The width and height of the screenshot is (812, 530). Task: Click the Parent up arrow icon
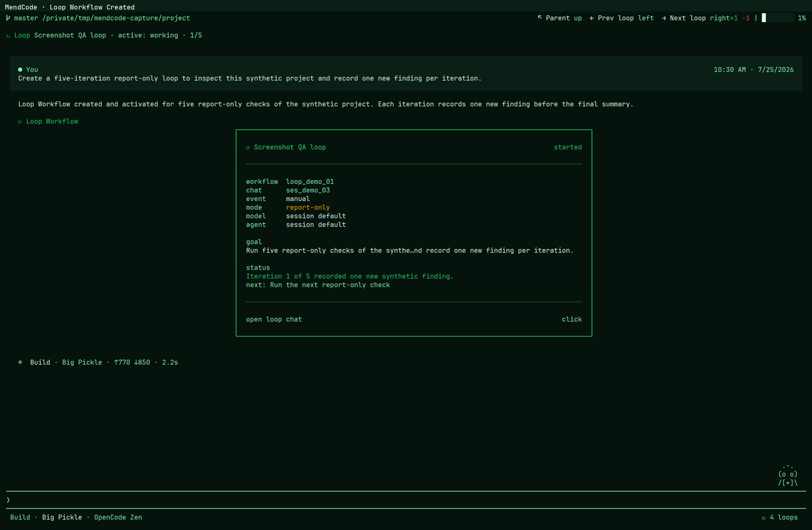(540, 18)
